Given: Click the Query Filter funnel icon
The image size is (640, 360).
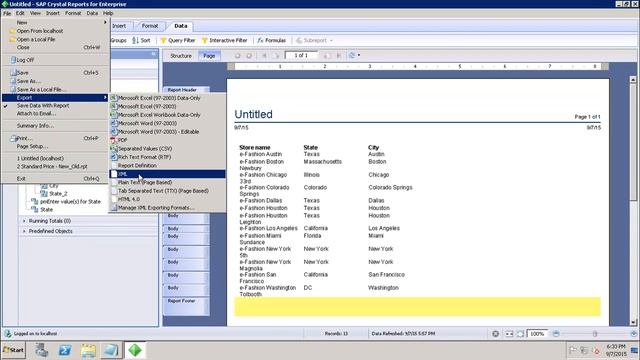Looking at the screenshot, I should [163, 40].
